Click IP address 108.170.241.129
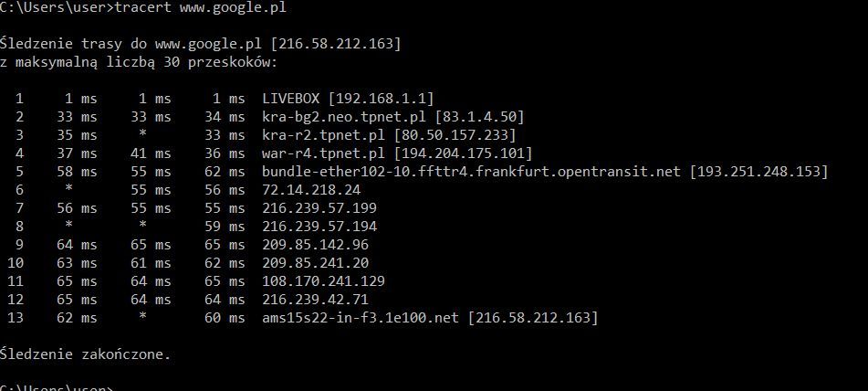 tap(319, 280)
